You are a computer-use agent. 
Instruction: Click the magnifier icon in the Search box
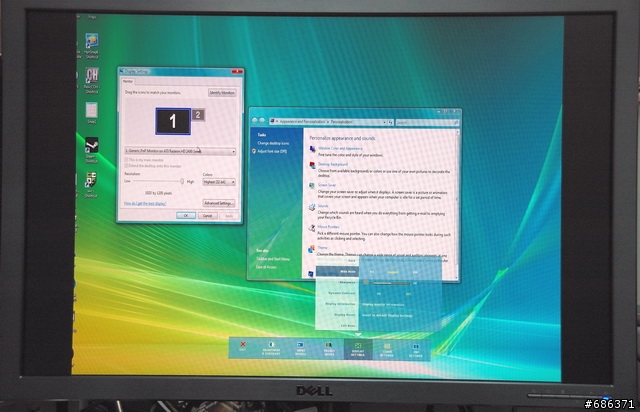coord(456,122)
